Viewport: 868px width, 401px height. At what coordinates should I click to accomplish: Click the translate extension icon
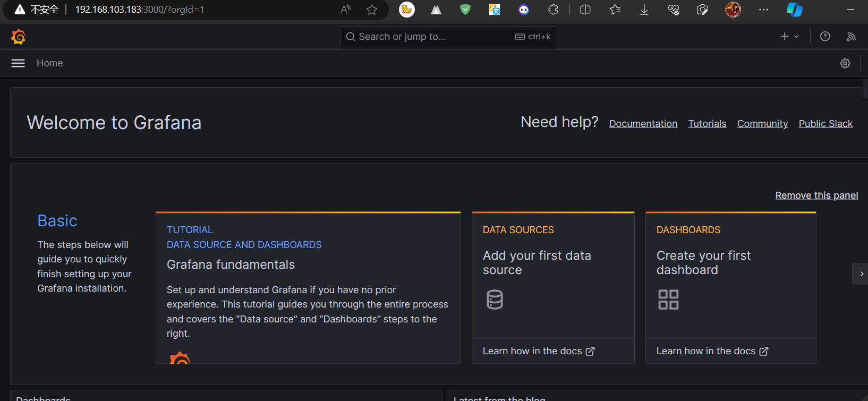495,10
